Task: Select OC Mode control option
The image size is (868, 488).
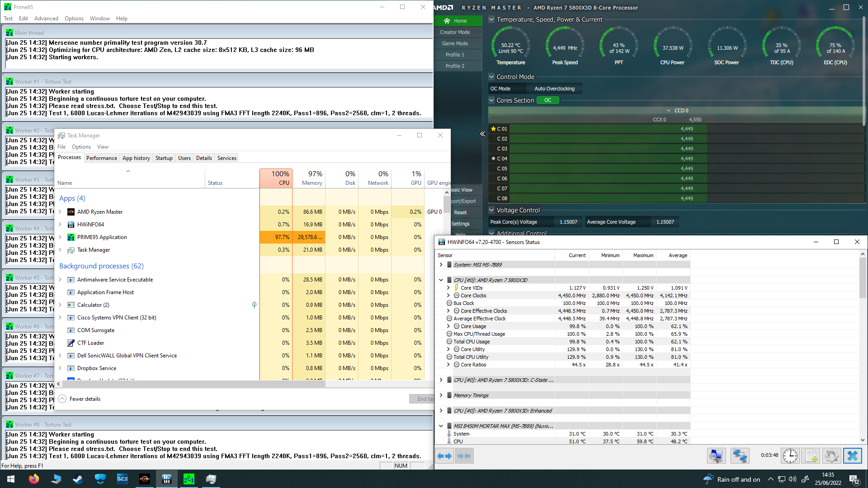Action: click(x=500, y=89)
